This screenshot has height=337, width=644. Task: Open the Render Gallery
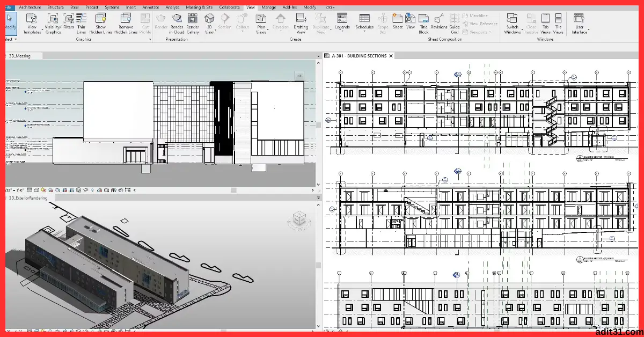[x=193, y=24]
